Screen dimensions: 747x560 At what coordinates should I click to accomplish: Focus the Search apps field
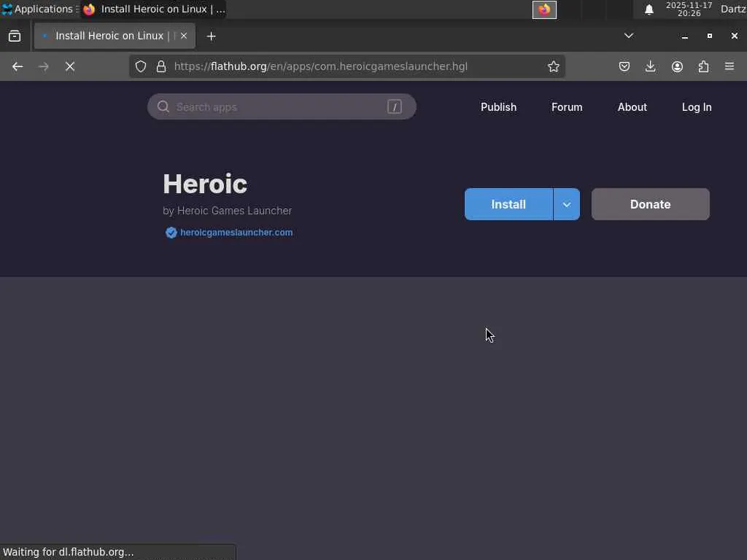282,106
